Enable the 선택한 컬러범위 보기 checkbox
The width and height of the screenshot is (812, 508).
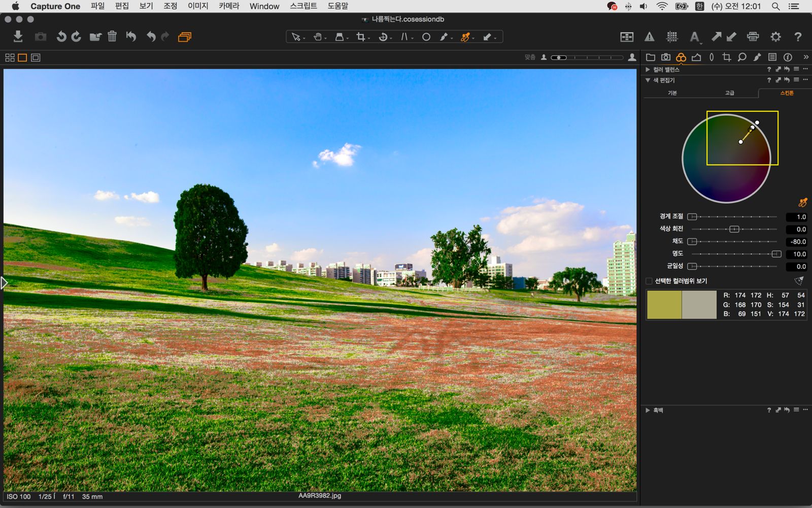[649, 281]
